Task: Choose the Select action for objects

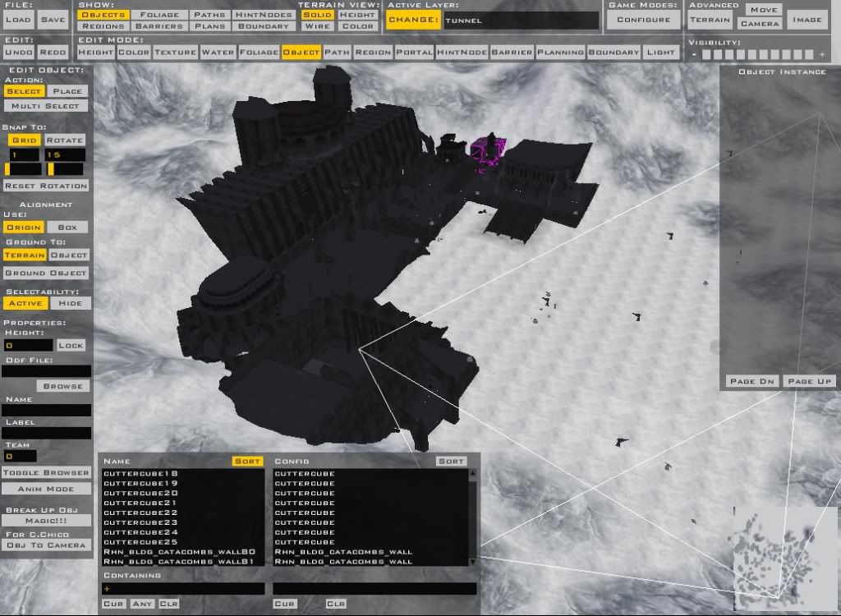Action: tap(24, 91)
